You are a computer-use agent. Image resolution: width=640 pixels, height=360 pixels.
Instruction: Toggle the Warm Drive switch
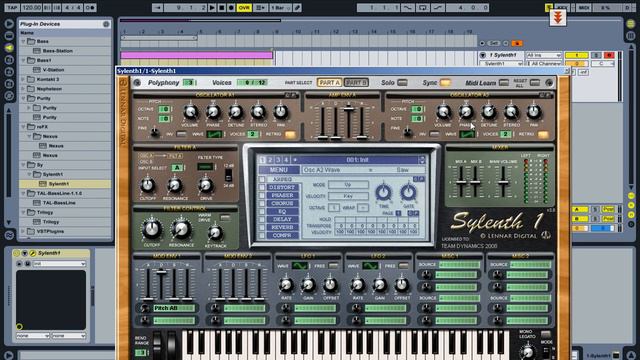[225, 218]
